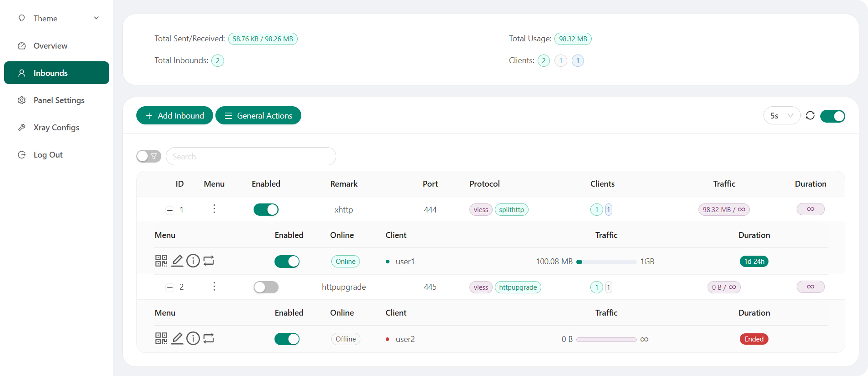Disable the xhttp inbound

[x=266, y=209]
